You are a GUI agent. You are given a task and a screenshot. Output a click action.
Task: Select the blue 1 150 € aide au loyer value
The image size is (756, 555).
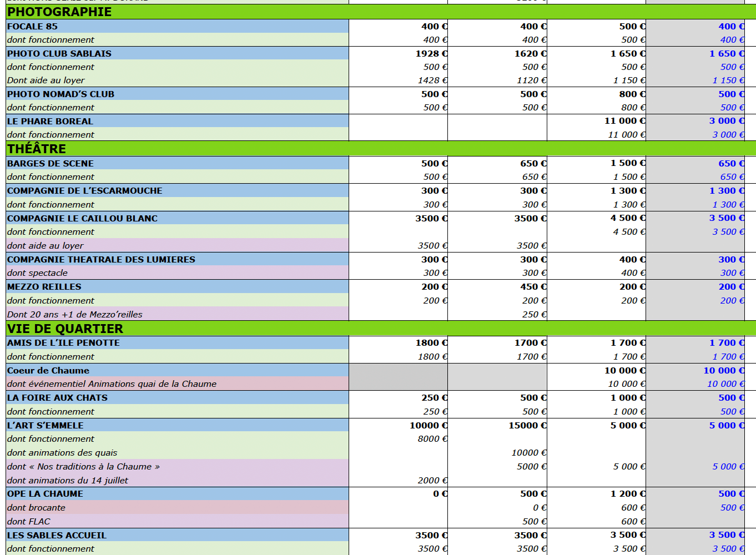728,80
